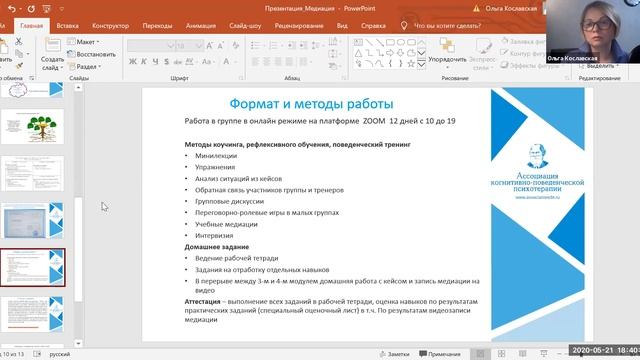
Task: Switch to slide sorter view icon
Action: pos(501,354)
